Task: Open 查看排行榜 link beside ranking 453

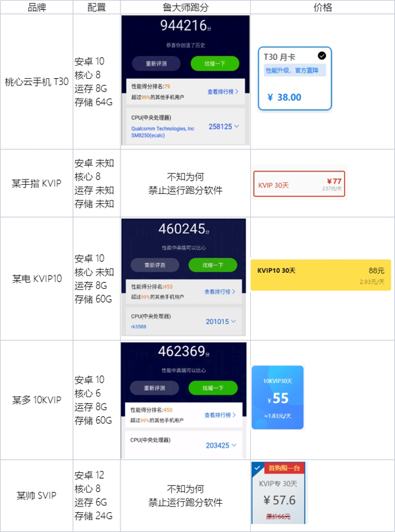Action: pos(220,291)
